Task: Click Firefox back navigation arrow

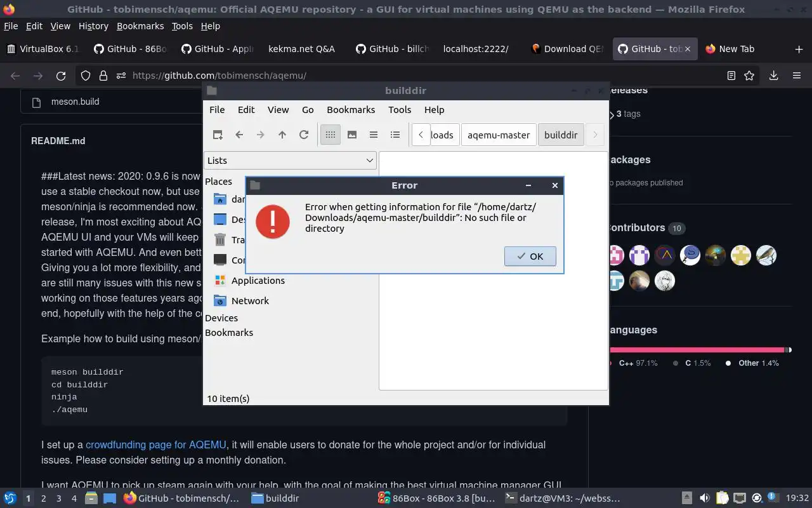Action: pos(15,76)
